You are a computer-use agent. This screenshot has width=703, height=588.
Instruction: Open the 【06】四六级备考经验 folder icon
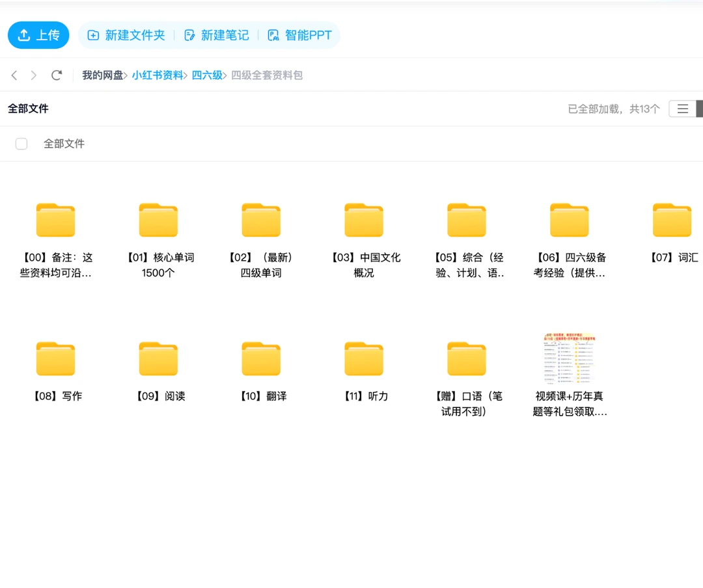570,220
